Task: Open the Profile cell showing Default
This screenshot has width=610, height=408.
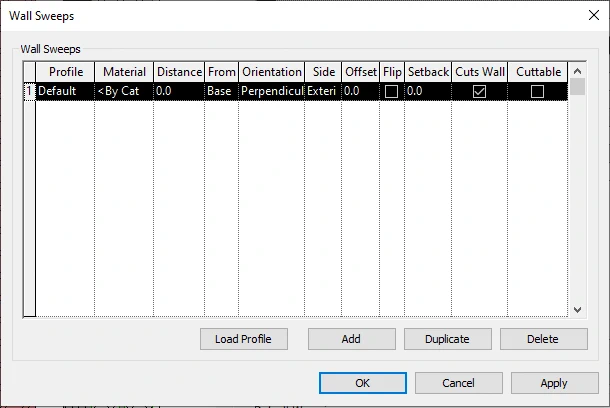Action: click(65, 91)
